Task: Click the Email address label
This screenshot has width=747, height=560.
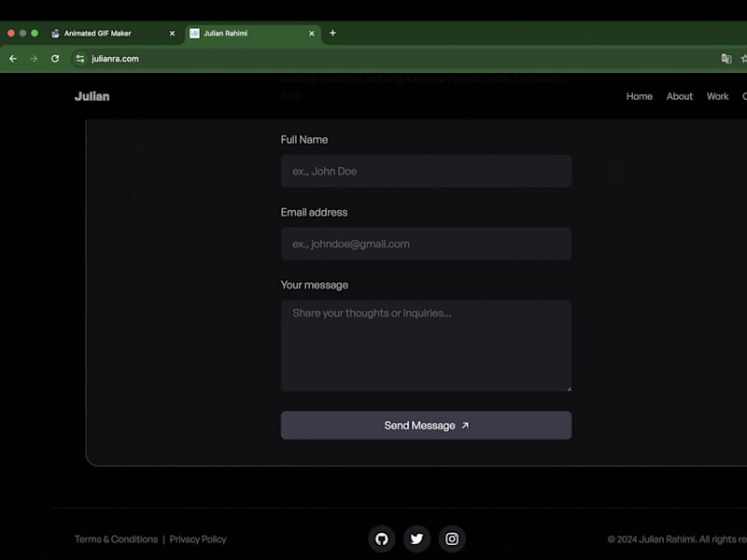Action: click(314, 213)
